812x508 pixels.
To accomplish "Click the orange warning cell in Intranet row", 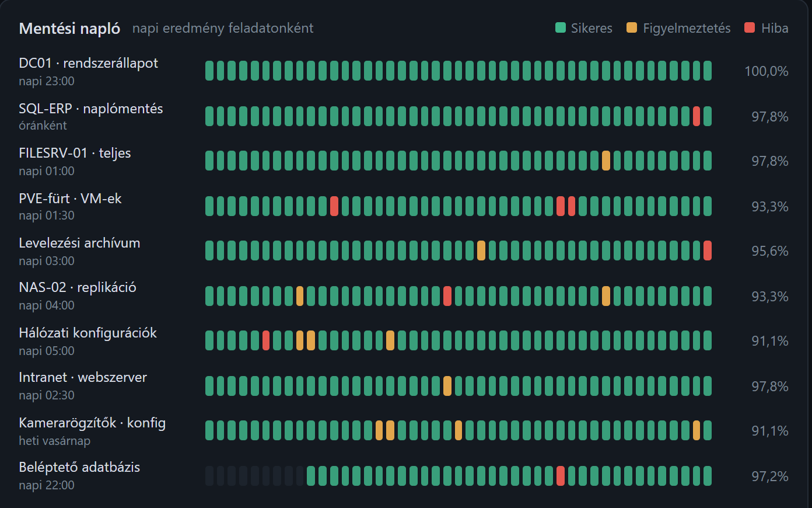I will [x=447, y=386].
